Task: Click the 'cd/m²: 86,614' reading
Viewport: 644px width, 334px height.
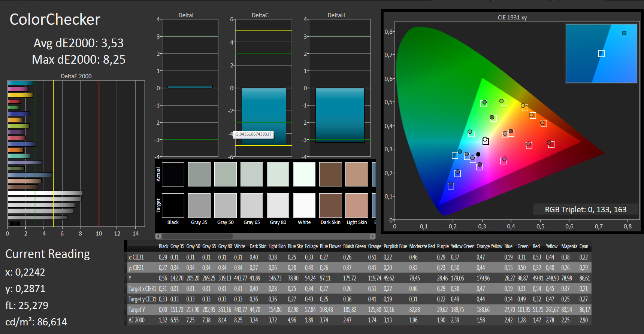Action: (36, 322)
